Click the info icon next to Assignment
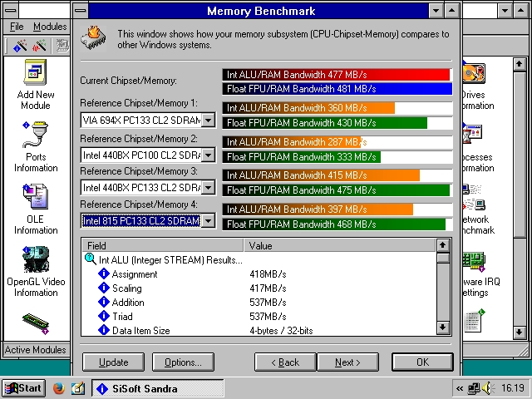The height and width of the screenshot is (399, 532). coord(103,273)
